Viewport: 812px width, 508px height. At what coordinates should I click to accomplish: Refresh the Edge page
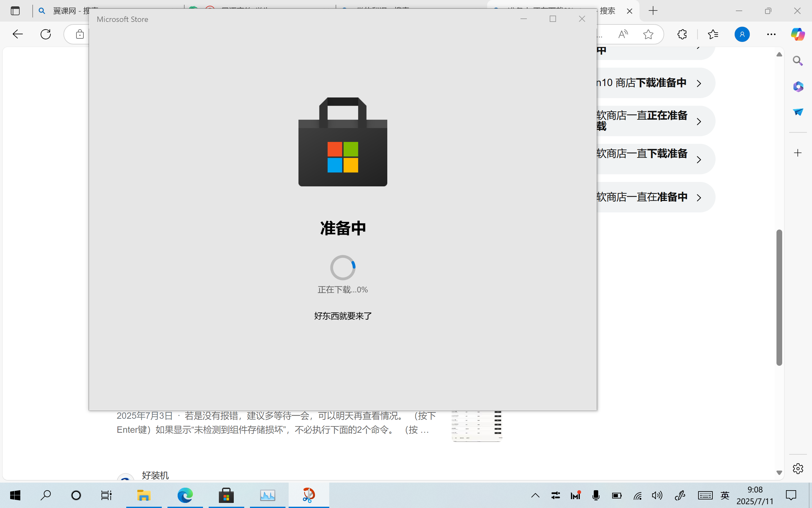click(46, 34)
